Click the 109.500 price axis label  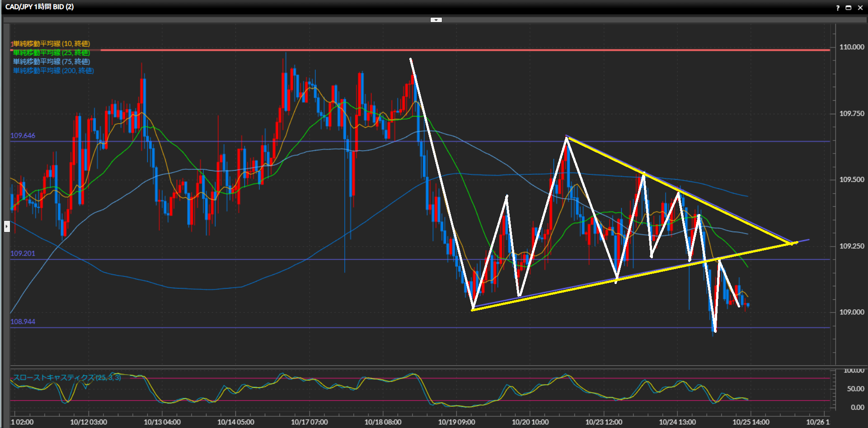[851, 180]
